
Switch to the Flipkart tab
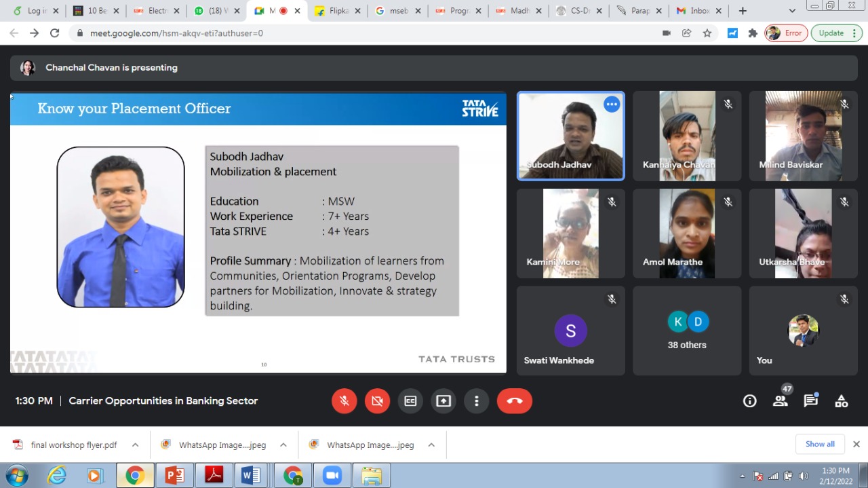[x=337, y=11]
